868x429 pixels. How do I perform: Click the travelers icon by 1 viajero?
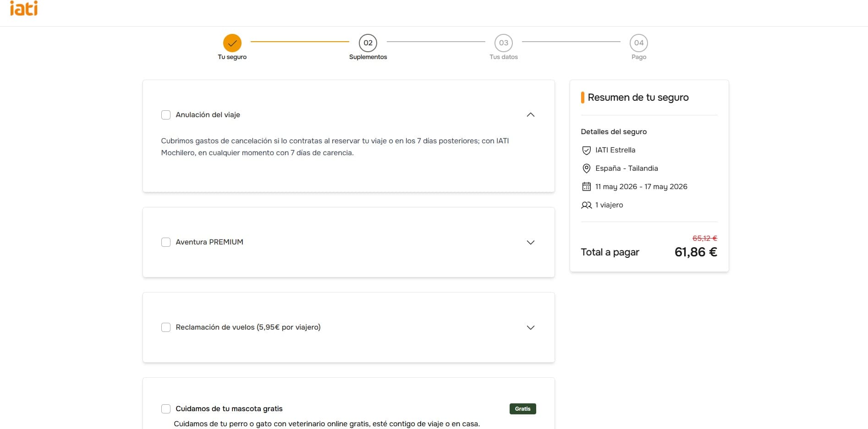586,205
